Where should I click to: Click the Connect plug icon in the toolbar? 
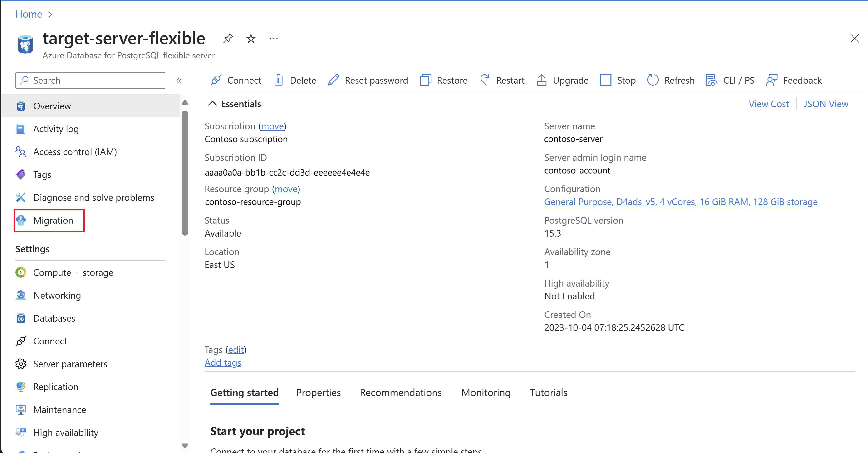(x=216, y=80)
